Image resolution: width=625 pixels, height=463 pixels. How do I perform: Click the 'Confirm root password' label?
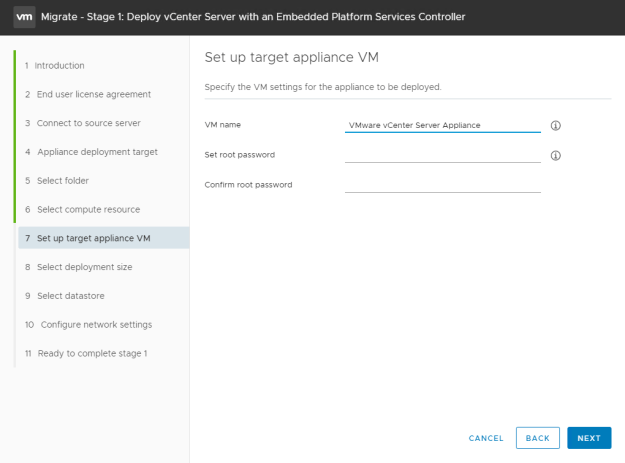248,185
